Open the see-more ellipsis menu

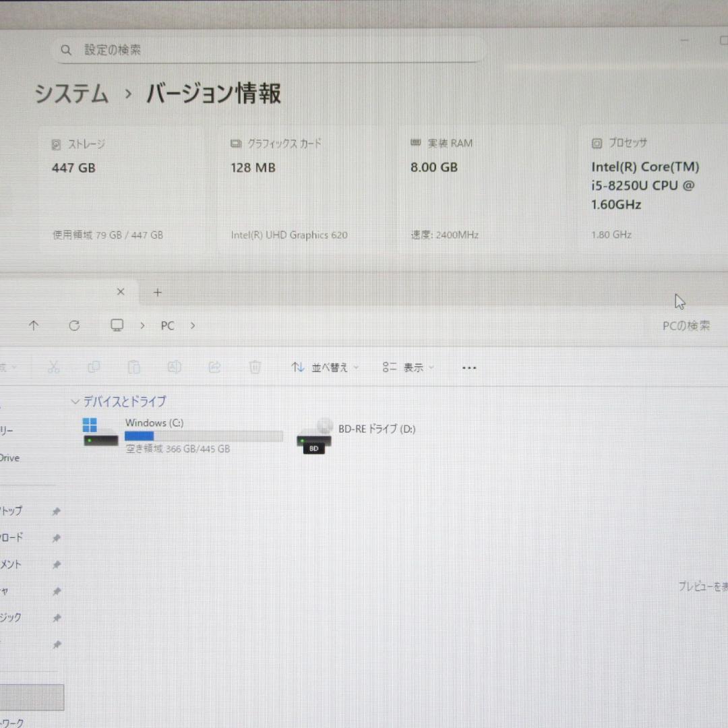tap(469, 367)
